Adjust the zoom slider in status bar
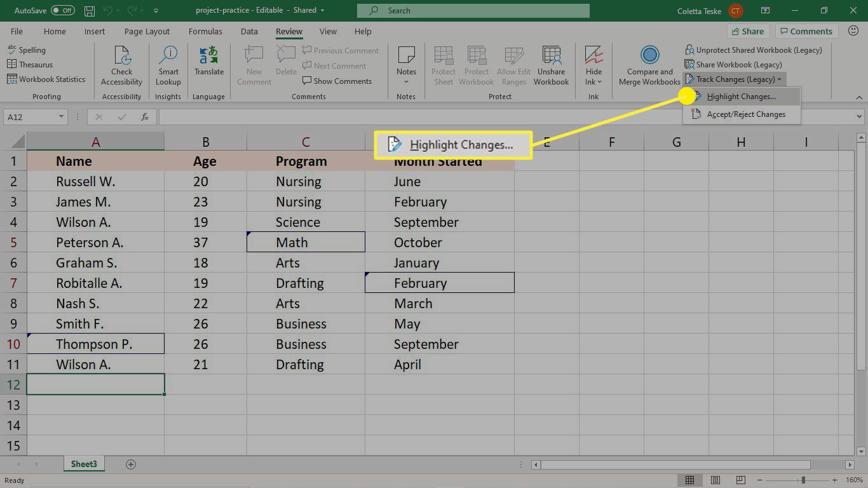The width and height of the screenshot is (868, 488). point(803,480)
